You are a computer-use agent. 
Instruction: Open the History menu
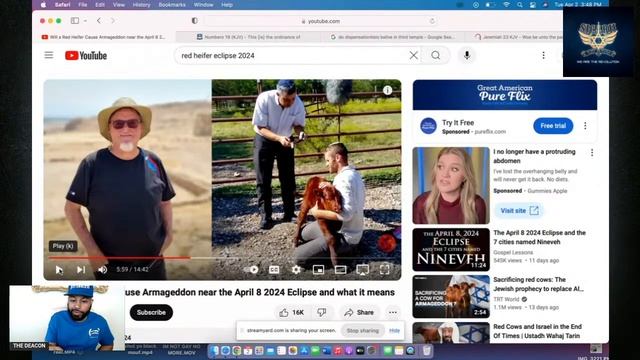141,4
